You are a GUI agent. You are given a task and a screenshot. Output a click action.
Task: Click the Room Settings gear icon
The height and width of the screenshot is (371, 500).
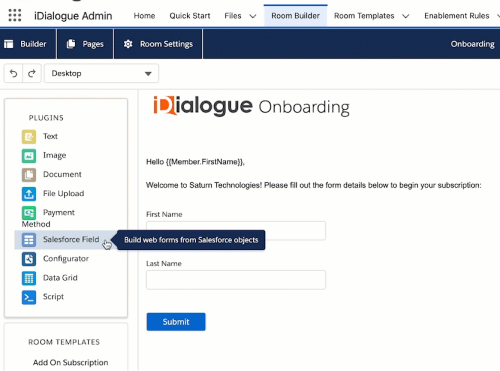click(x=128, y=44)
